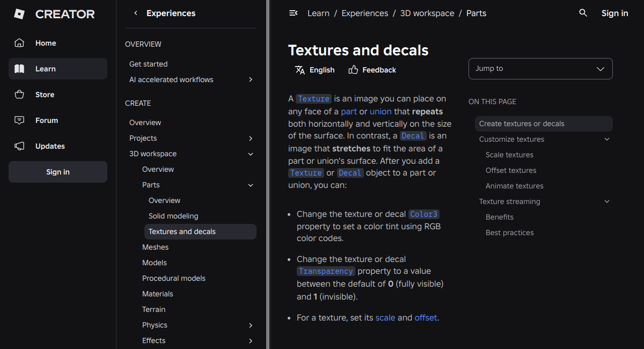Click the sidebar vertical scrollbar
Screen dimensions: 644x349
click(268, 174)
